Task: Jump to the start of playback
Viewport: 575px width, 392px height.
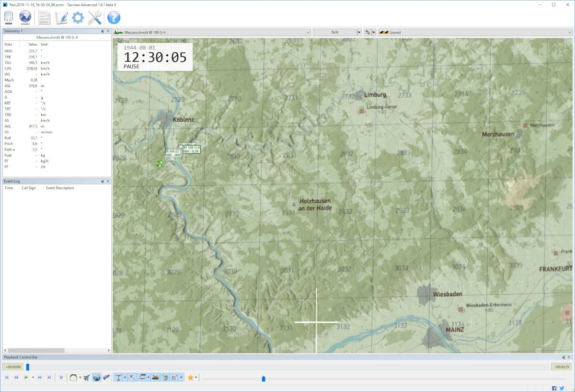Action: pyautogui.click(x=6, y=378)
